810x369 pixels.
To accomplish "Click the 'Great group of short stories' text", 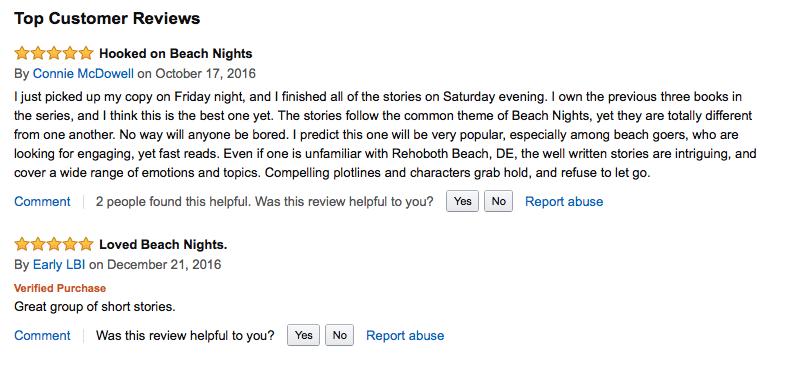I will pos(95,307).
